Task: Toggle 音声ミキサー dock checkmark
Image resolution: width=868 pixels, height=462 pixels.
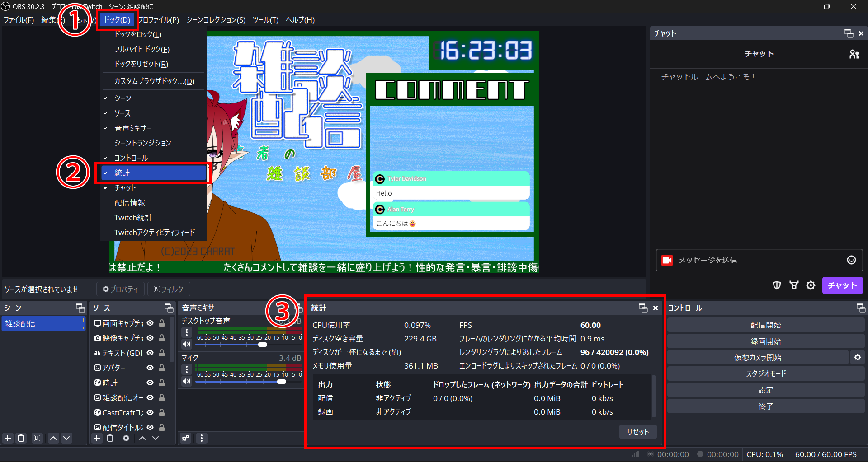Action: [154, 128]
